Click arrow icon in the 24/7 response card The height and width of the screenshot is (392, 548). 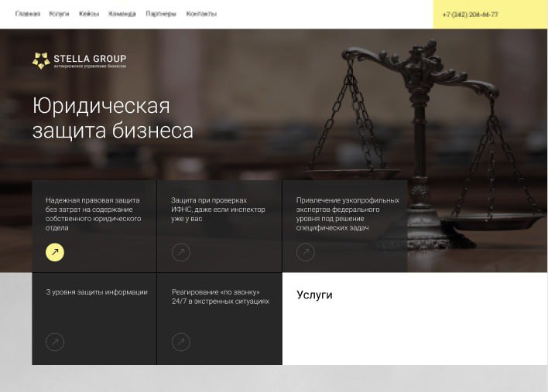[180, 342]
